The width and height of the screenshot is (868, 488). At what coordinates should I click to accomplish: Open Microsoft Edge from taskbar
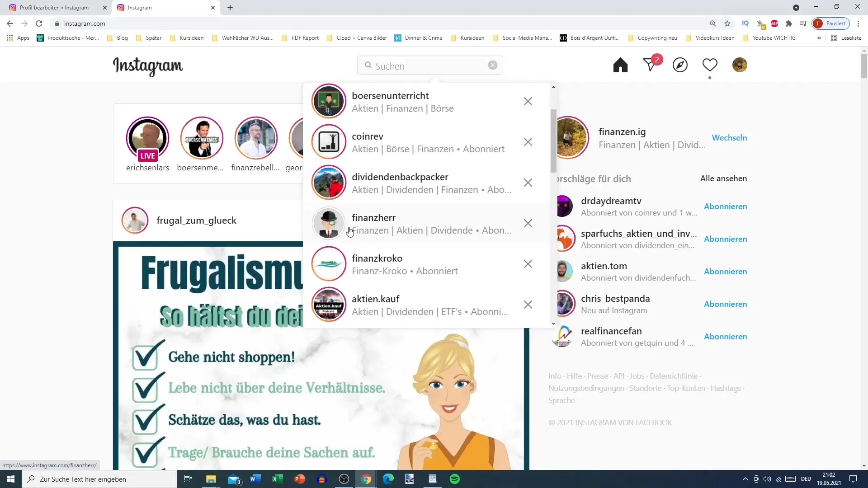(388, 479)
